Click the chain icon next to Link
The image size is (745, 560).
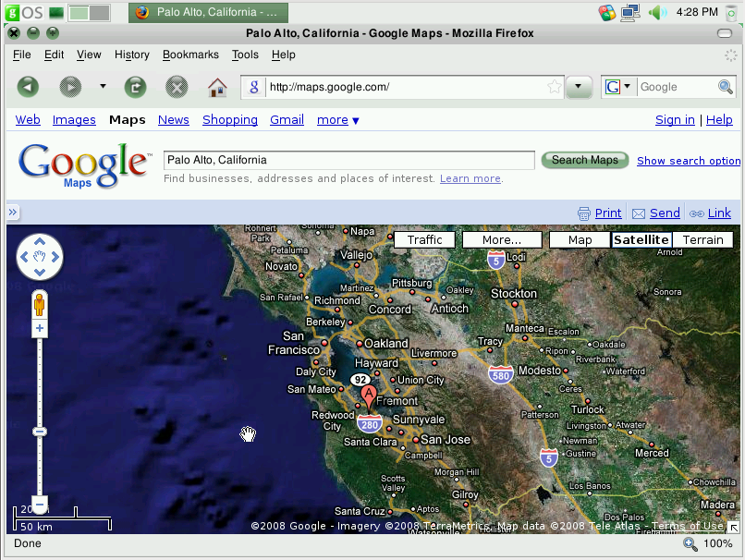click(697, 213)
